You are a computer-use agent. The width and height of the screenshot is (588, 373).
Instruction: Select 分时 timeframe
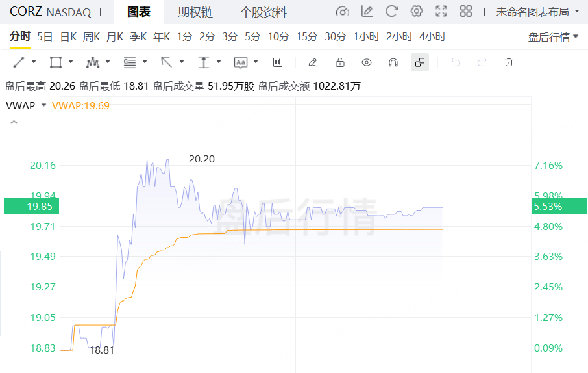[x=20, y=36]
